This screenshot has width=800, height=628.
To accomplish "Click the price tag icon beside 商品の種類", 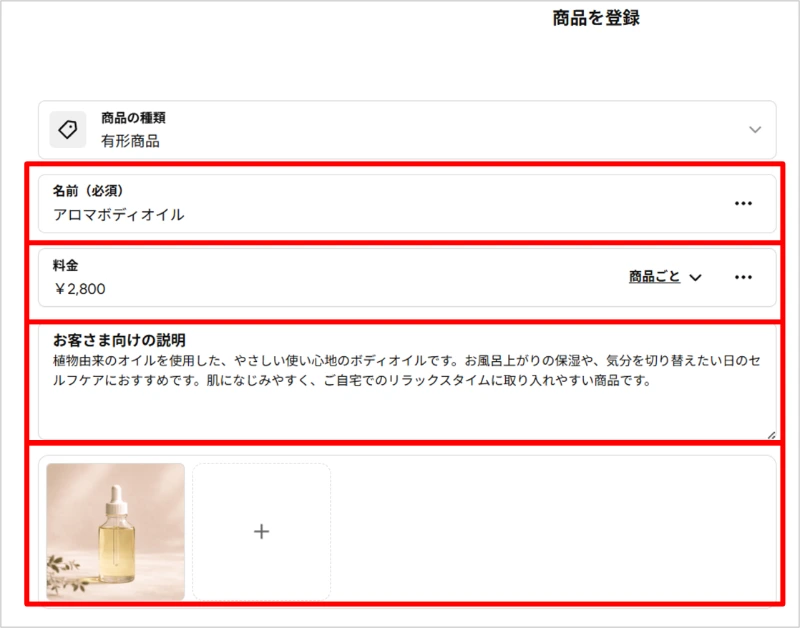I will click(x=68, y=130).
